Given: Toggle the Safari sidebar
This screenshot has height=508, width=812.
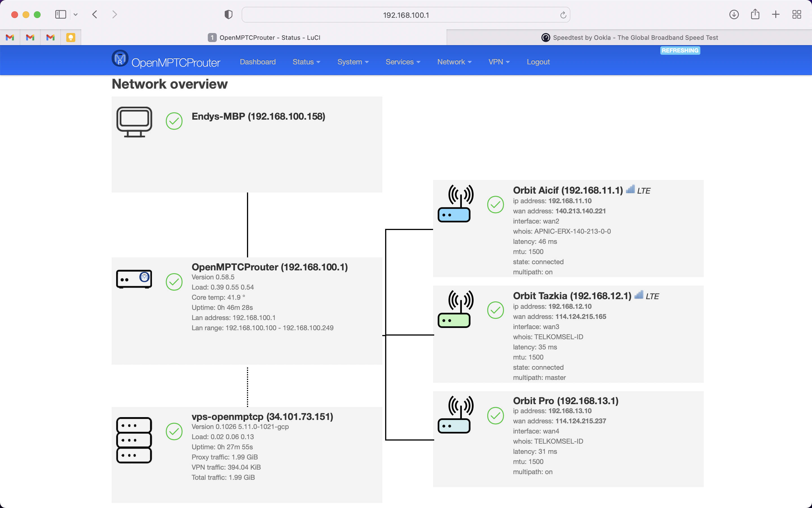Looking at the screenshot, I should coord(60,14).
